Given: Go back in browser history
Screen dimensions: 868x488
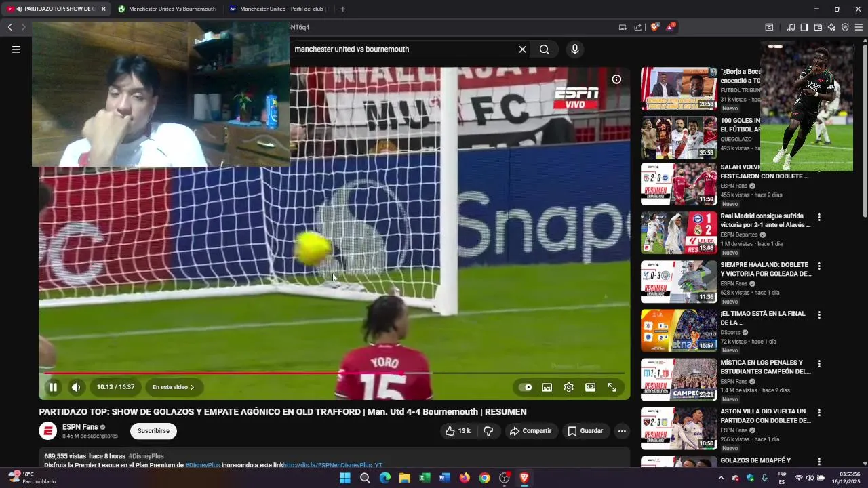Looking at the screenshot, I should [x=9, y=27].
